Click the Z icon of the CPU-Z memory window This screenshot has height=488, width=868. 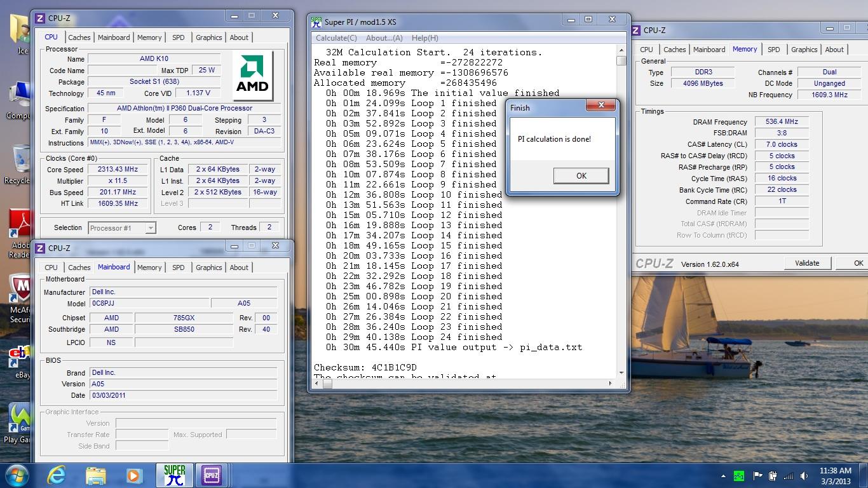coord(636,30)
